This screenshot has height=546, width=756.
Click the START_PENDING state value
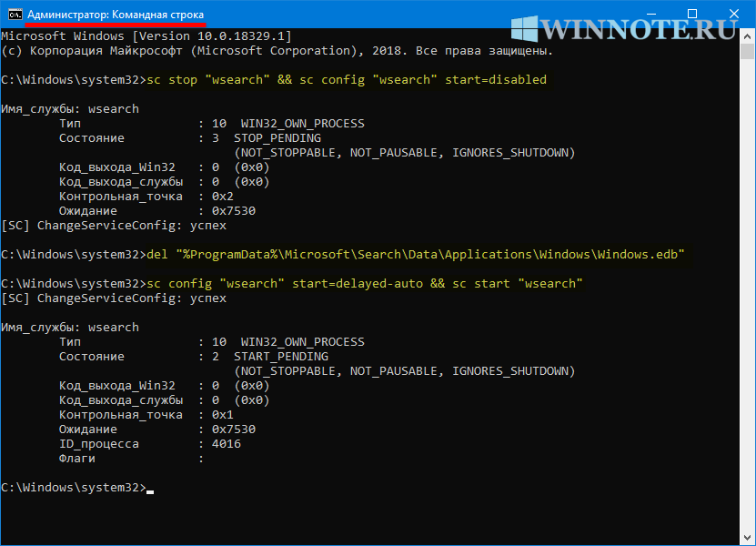pos(281,357)
